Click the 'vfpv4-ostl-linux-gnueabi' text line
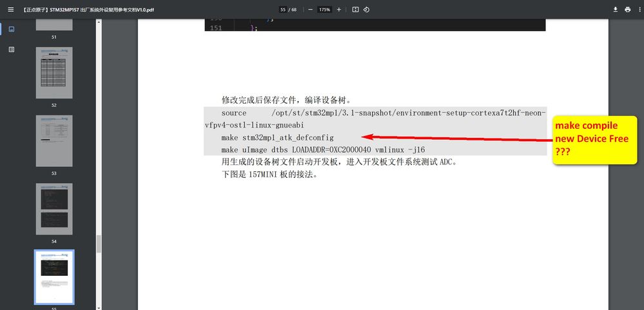 [x=254, y=125]
